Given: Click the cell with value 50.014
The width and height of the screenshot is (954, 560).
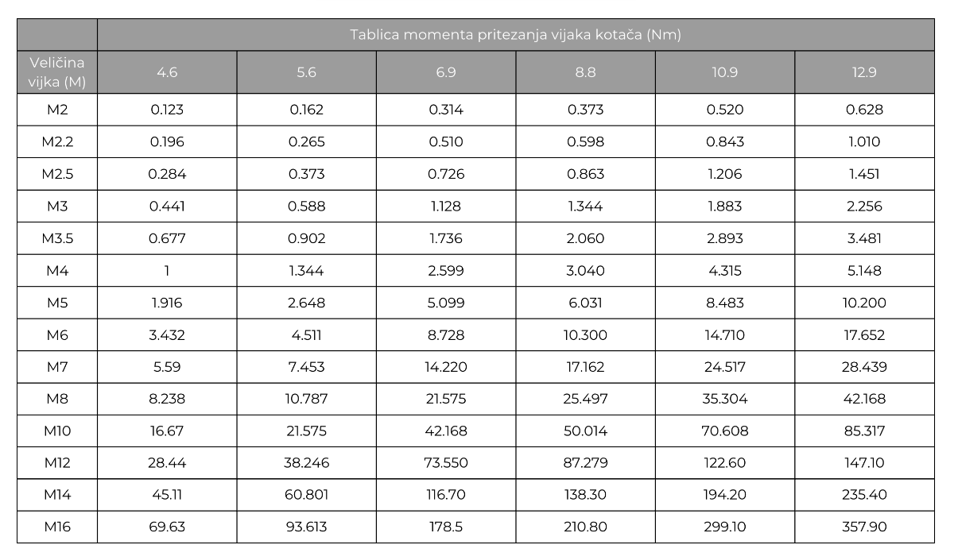Looking at the screenshot, I should pyautogui.click(x=585, y=431).
